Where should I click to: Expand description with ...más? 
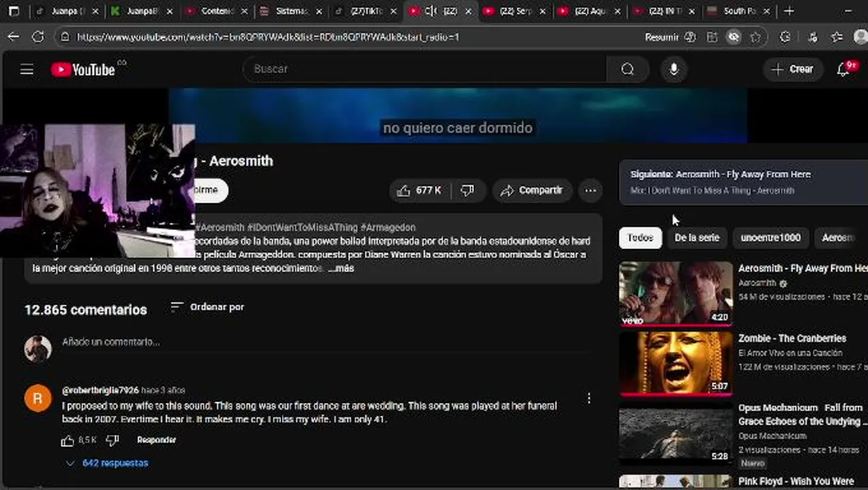point(341,269)
